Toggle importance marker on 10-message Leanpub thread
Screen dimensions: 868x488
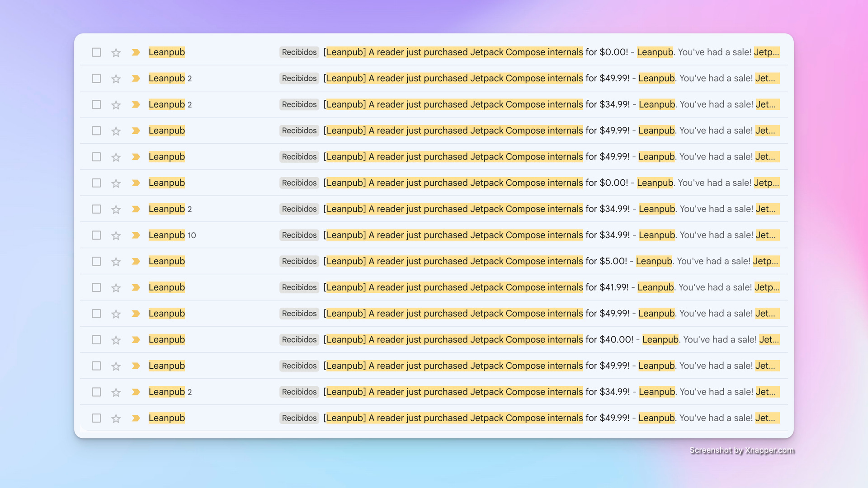click(x=136, y=235)
